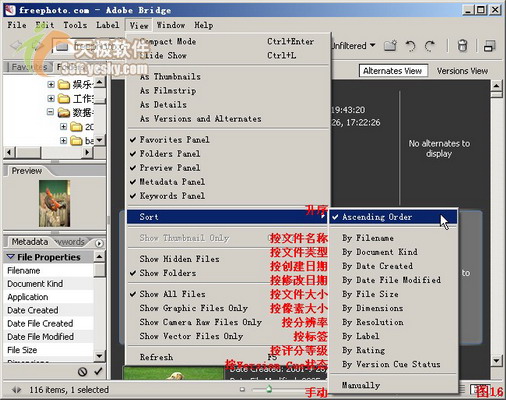This screenshot has width=506, height=400.
Task: Click the Preview panel tab
Action: [27, 171]
